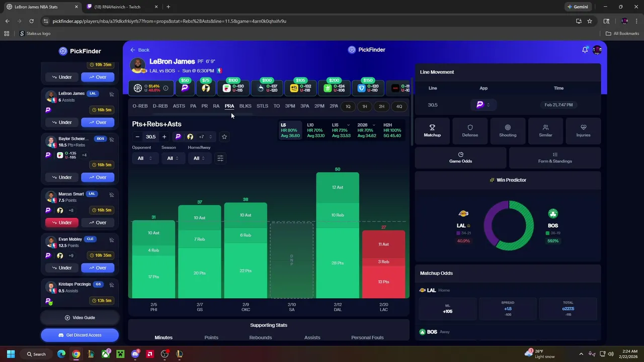Select the Underdog $75 sportsbook card

[x=205, y=88]
